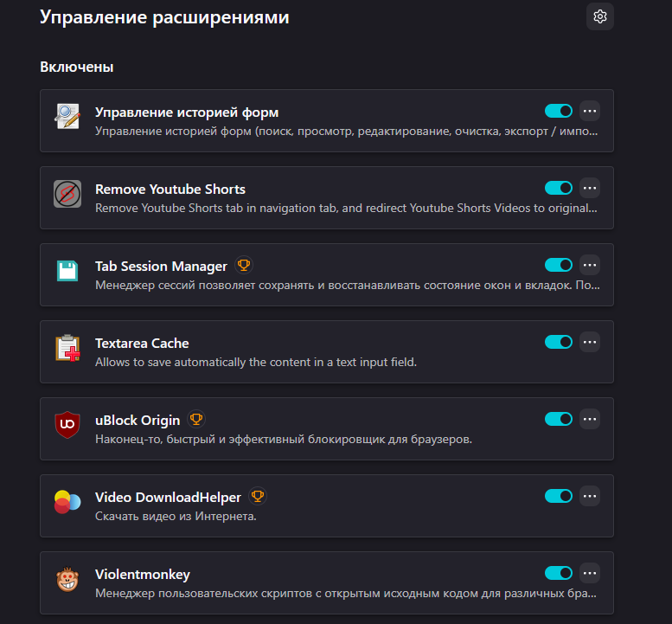Open the extensions gear settings menu
The height and width of the screenshot is (624, 672).
pyautogui.click(x=599, y=16)
